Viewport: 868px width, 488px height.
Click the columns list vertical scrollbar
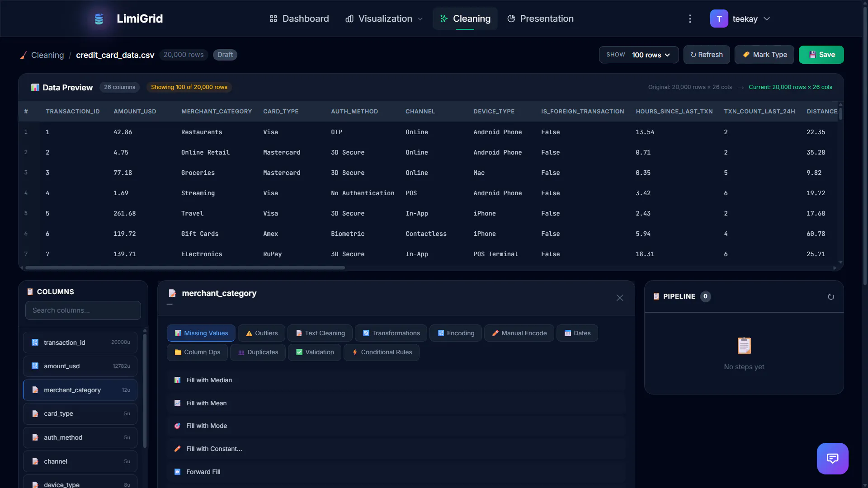[x=145, y=391]
